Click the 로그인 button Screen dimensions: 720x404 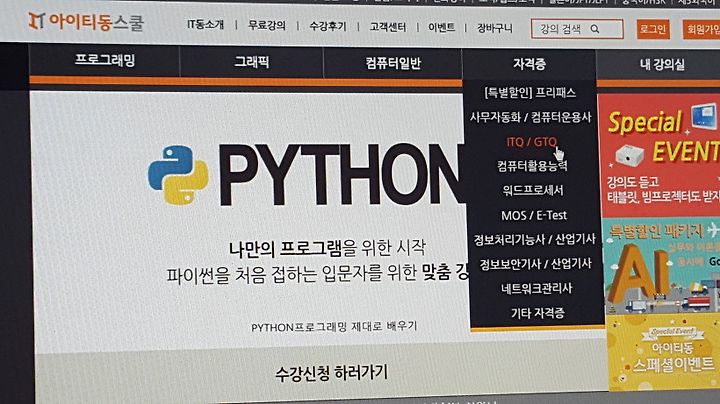pyautogui.click(x=652, y=29)
